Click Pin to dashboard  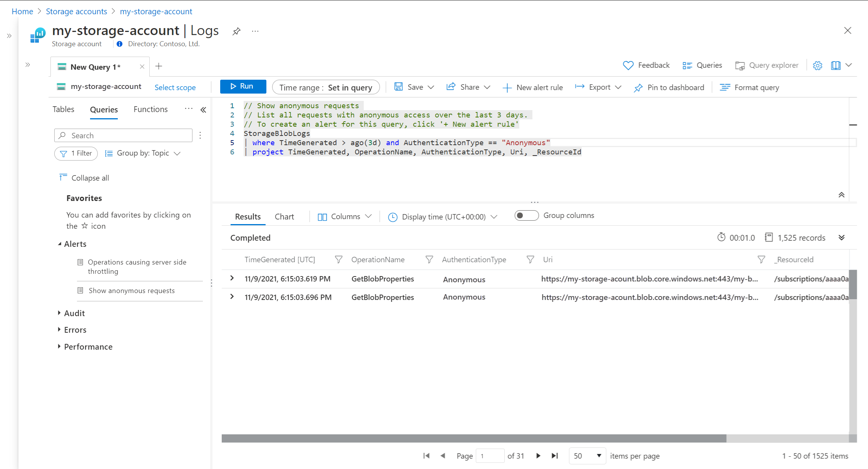669,87
